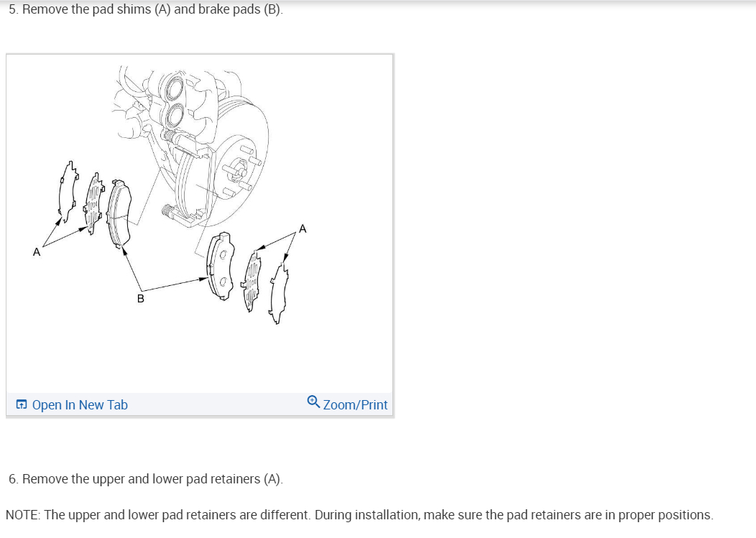Viewport: 756px width, 538px height.
Task: Click the left brake pad in the diagram
Action: coord(119,213)
